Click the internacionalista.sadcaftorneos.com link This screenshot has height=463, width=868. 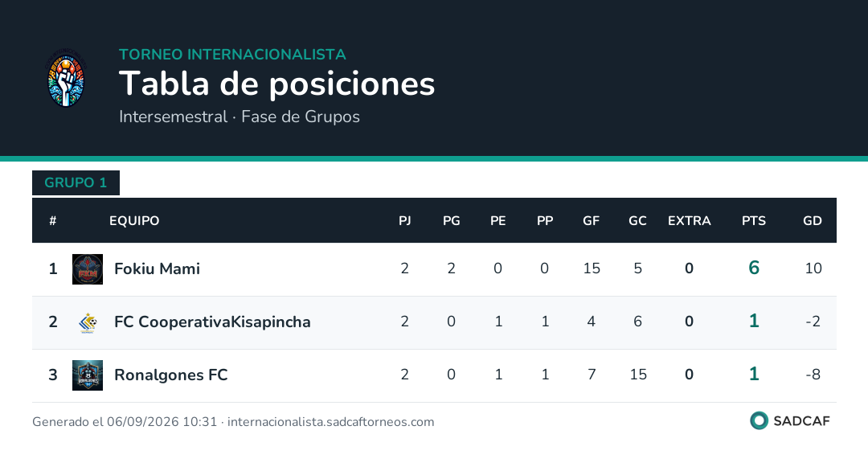[330, 422]
